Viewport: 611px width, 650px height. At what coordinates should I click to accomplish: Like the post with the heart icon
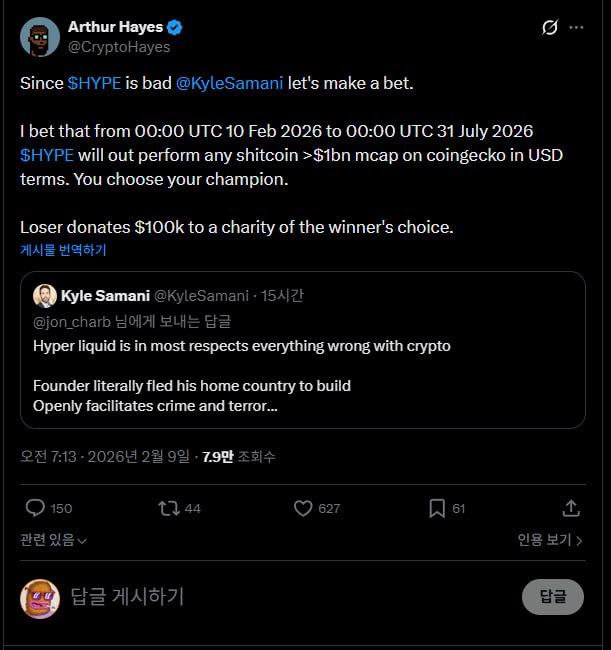tap(304, 508)
